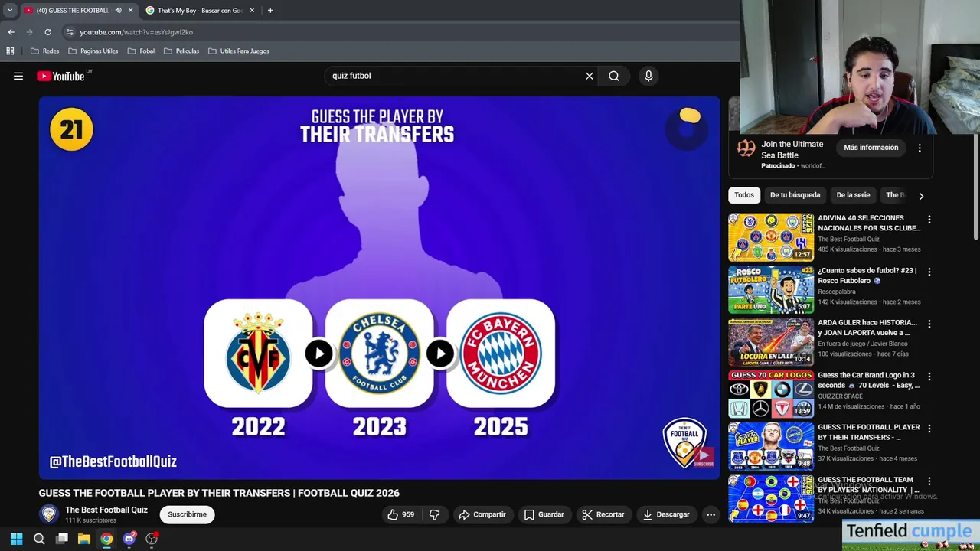Open ADIVINA 40 SELECCIONES video thumbnail
980x551 pixels.
click(771, 236)
